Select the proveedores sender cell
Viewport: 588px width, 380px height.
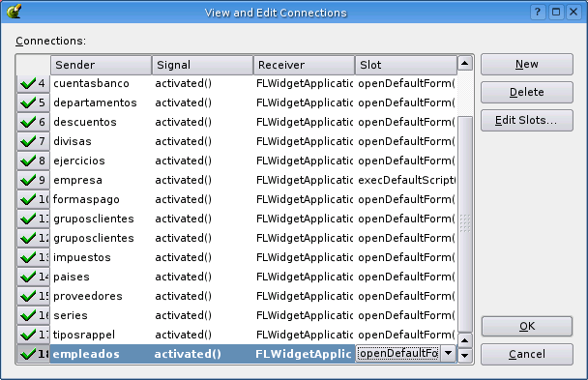tap(102, 296)
